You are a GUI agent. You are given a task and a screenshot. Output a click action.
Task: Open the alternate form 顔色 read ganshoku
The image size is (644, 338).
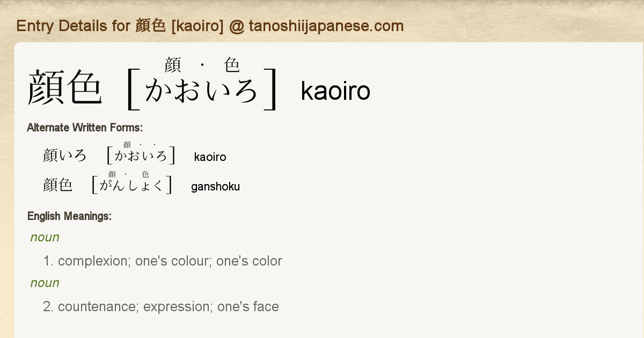57,185
